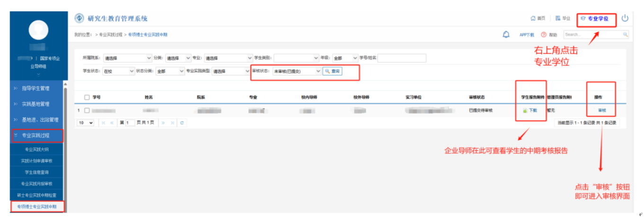The width and height of the screenshot is (644, 221).
Task: Click the 首页 home icon
Action: coord(533,18)
